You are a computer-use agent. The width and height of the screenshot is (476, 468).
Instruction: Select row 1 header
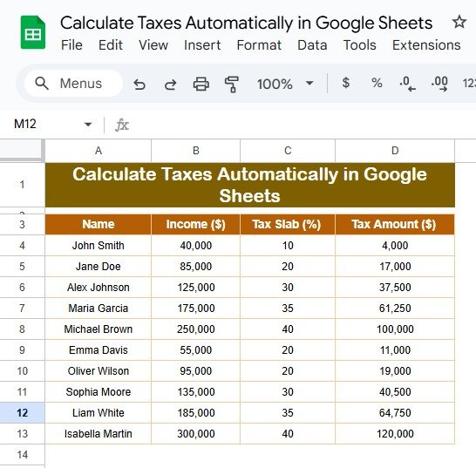click(22, 185)
